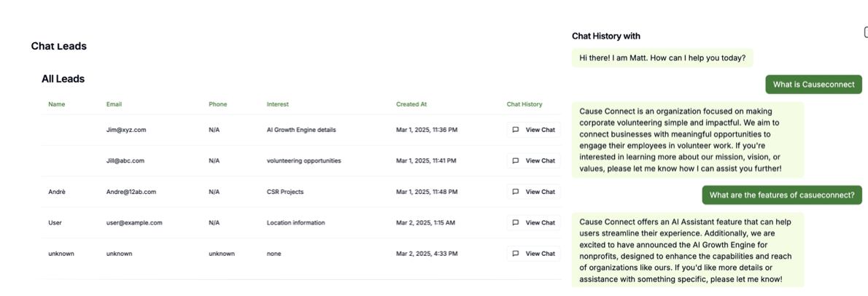The width and height of the screenshot is (868, 296).
Task: Click the Created At column header
Action: (x=411, y=104)
